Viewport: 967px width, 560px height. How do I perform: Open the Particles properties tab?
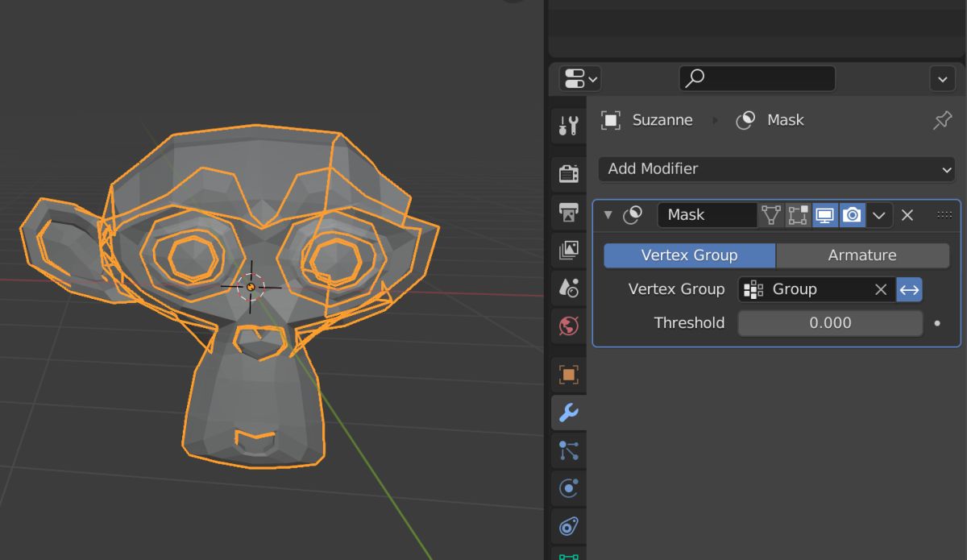pyautogui.click(x=569, y=451)
